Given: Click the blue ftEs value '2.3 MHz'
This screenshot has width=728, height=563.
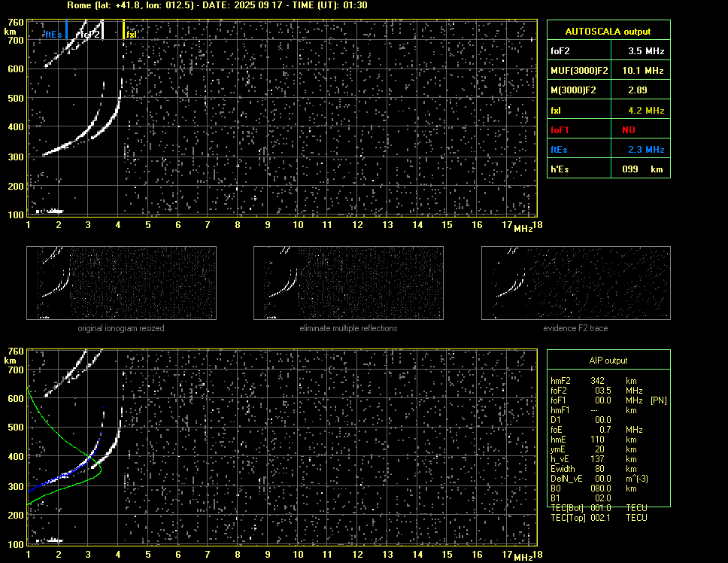Looking at the screenshot, I should click(x=646, y=150).
